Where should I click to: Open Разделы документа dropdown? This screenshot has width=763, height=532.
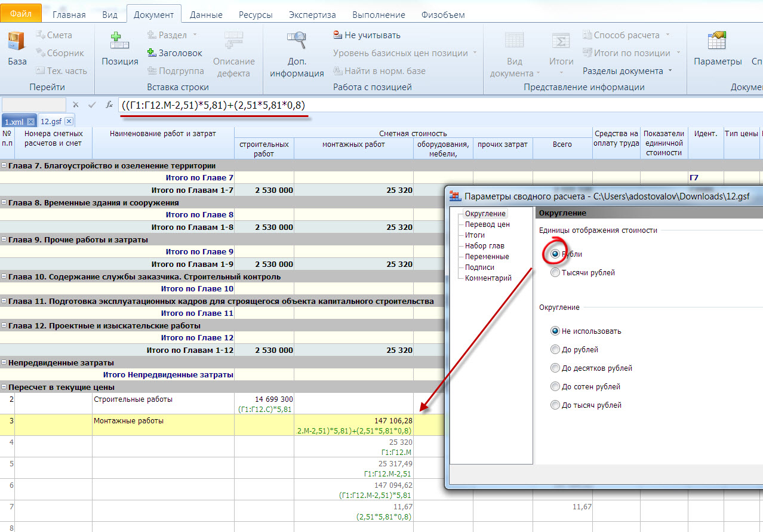(626, 71)
